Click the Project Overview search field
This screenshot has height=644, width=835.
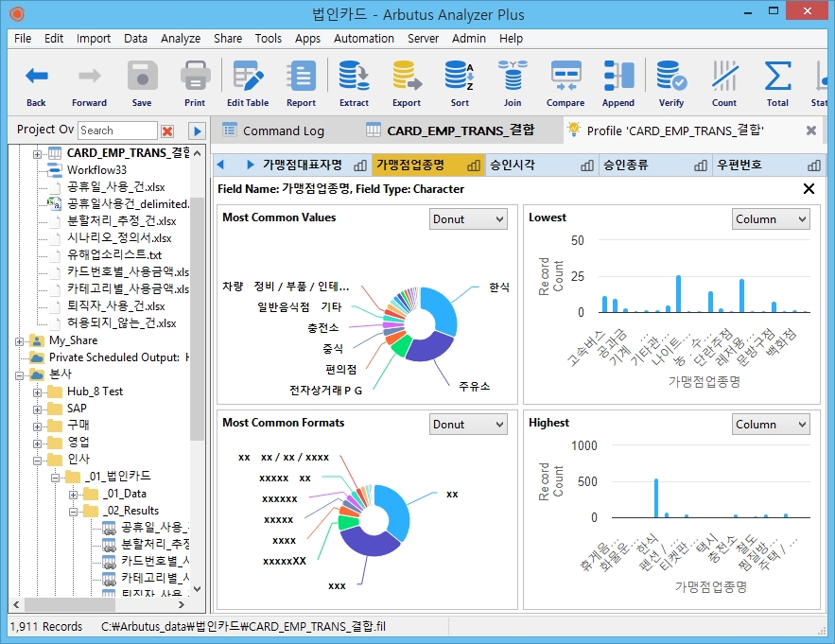point(117,131)
